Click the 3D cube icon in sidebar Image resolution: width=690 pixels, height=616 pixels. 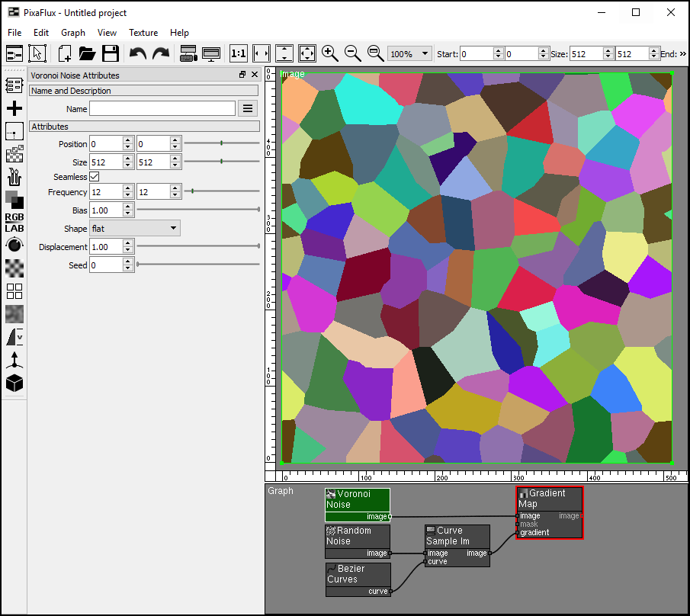(14, 383)
